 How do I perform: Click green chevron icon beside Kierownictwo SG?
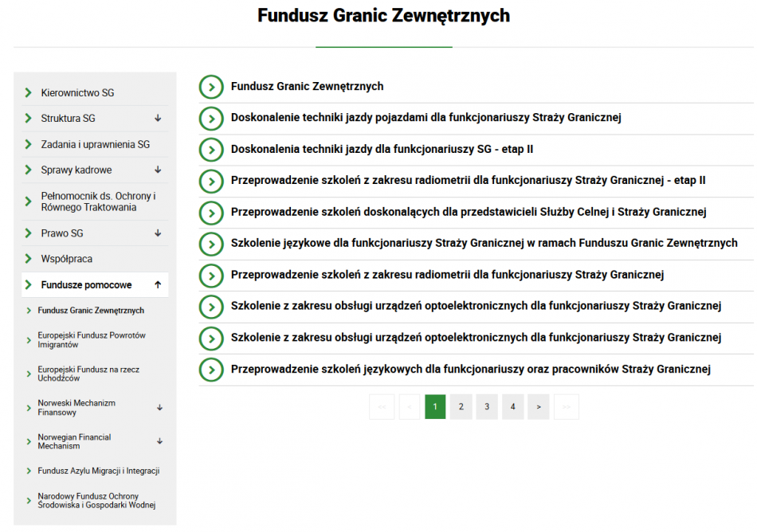29,93
